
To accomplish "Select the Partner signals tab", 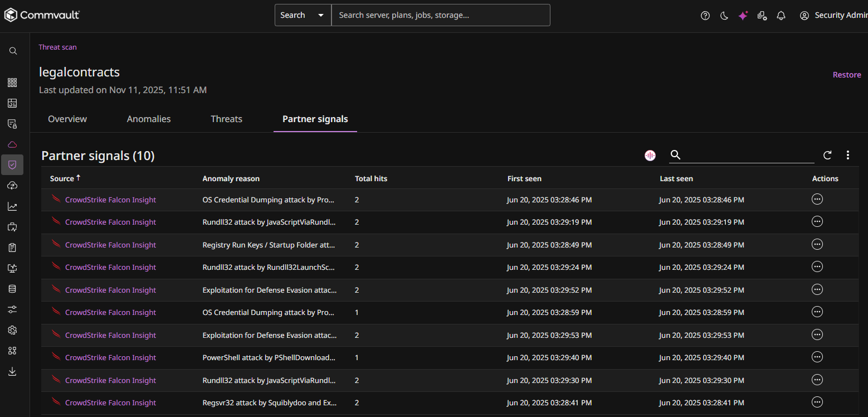I will pos(315,119).
